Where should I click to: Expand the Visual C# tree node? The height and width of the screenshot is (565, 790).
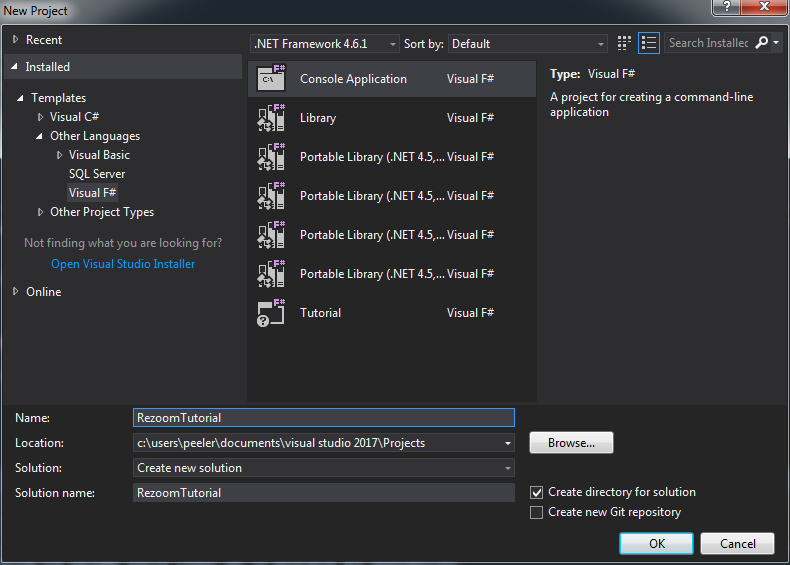click(x=41, y=117)
